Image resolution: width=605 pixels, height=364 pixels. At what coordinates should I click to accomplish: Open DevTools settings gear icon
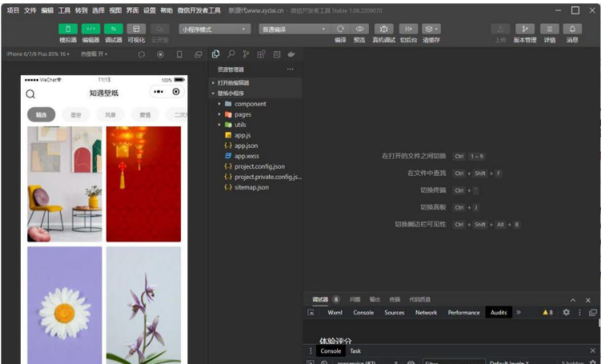(x=567, y=312)
